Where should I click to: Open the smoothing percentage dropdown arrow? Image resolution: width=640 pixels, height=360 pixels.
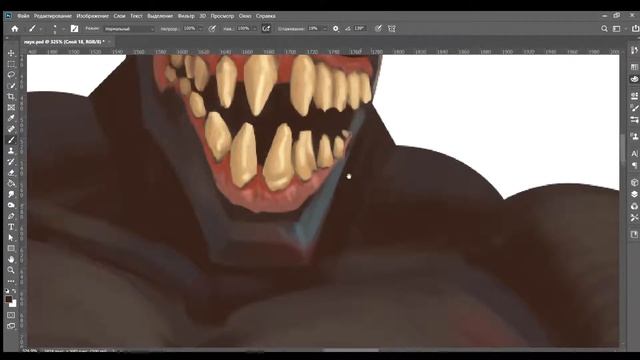coord(325,29)
